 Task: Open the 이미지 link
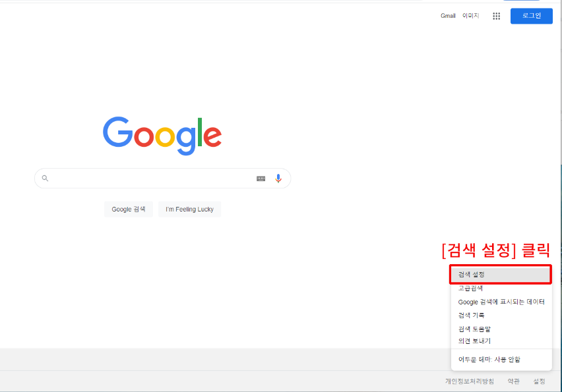(470, 16)
